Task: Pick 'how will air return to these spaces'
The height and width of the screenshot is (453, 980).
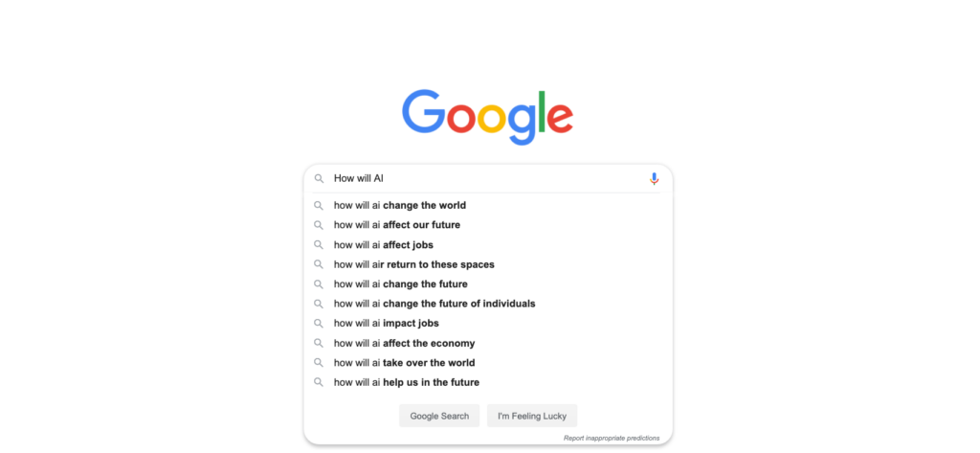Action: [x=488, y=264]
